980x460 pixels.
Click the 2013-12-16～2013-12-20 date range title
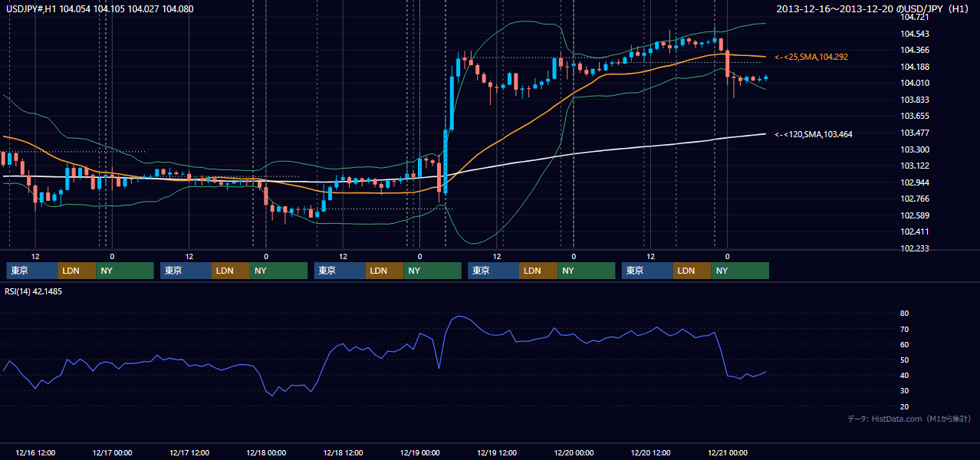tap(874, 9)
